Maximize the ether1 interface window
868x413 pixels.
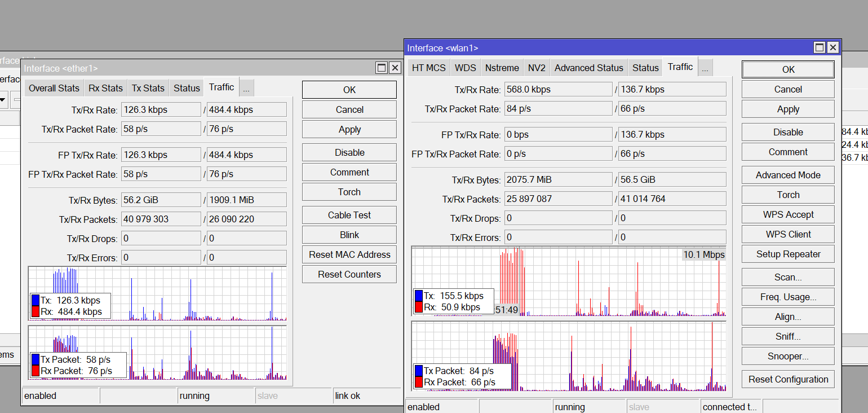coord(382,68)
